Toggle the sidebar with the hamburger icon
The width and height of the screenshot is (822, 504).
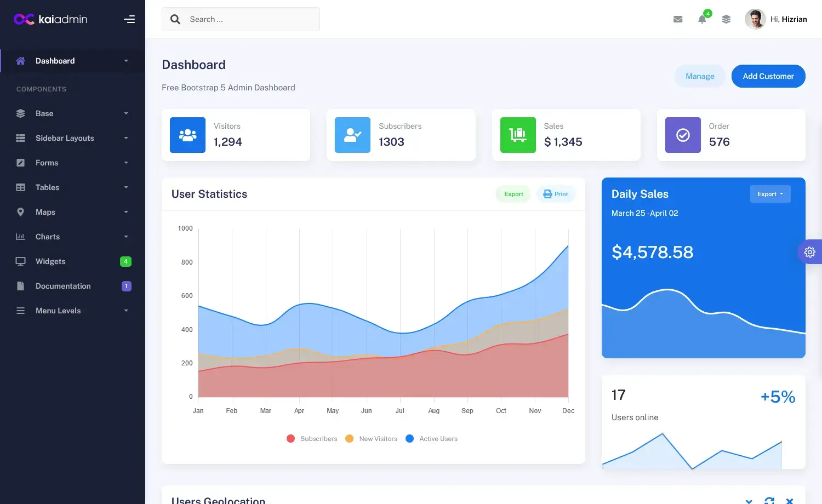[x=129, y=19]
